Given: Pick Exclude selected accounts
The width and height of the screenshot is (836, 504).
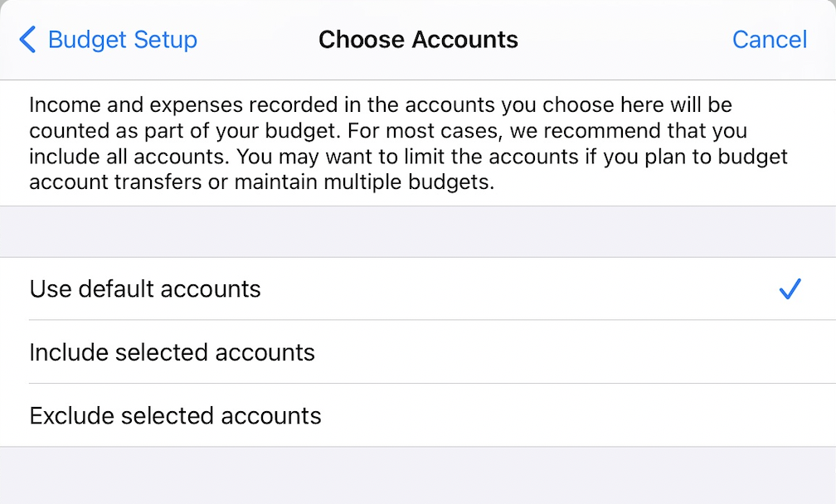Looking at the screenshot, I should (175, 415).
